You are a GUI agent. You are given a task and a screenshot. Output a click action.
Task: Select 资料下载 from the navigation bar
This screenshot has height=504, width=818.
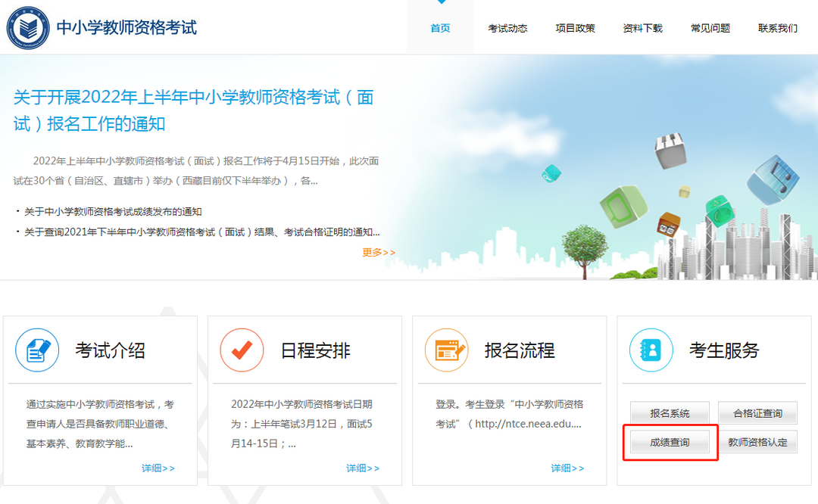(642, 27)
